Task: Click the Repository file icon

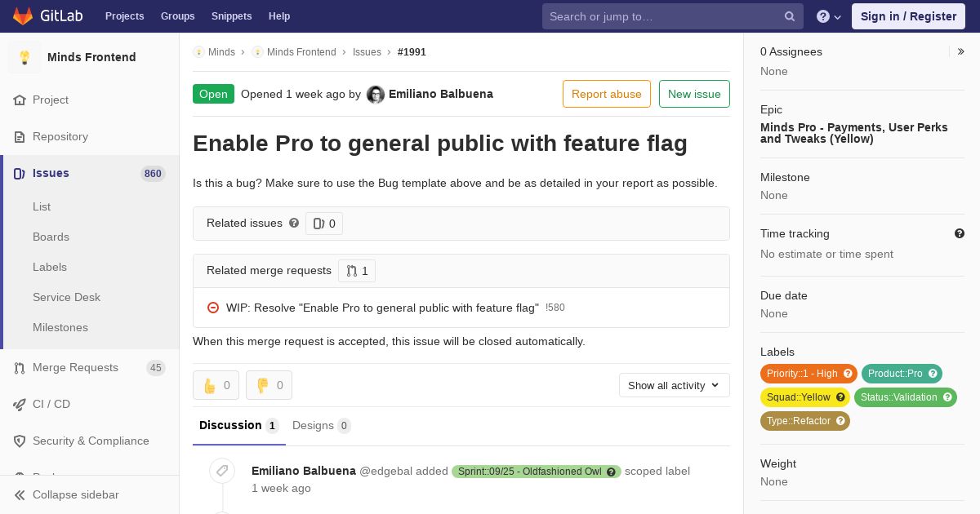Action: pos(20,136)
